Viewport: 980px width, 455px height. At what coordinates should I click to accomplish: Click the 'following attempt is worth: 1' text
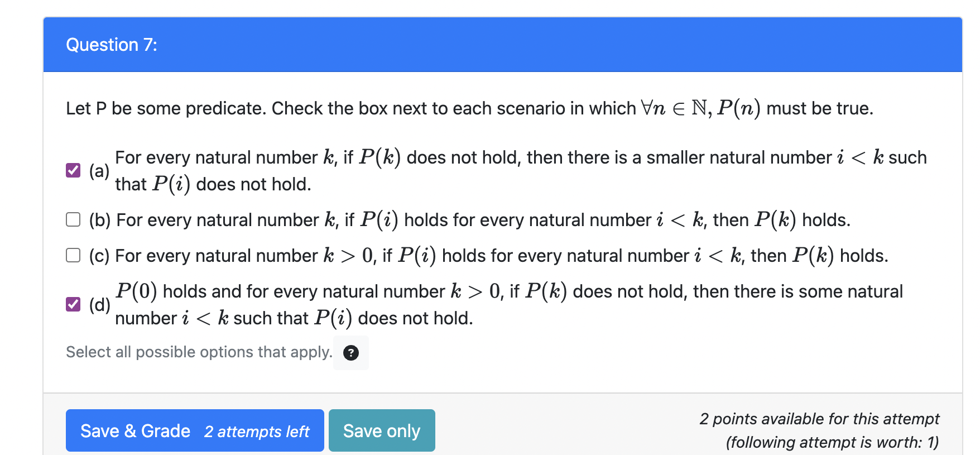click(832, 442)
